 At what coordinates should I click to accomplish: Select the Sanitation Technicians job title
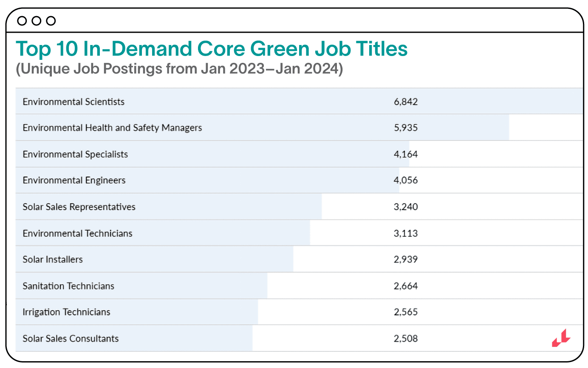(x=68, y=286)
